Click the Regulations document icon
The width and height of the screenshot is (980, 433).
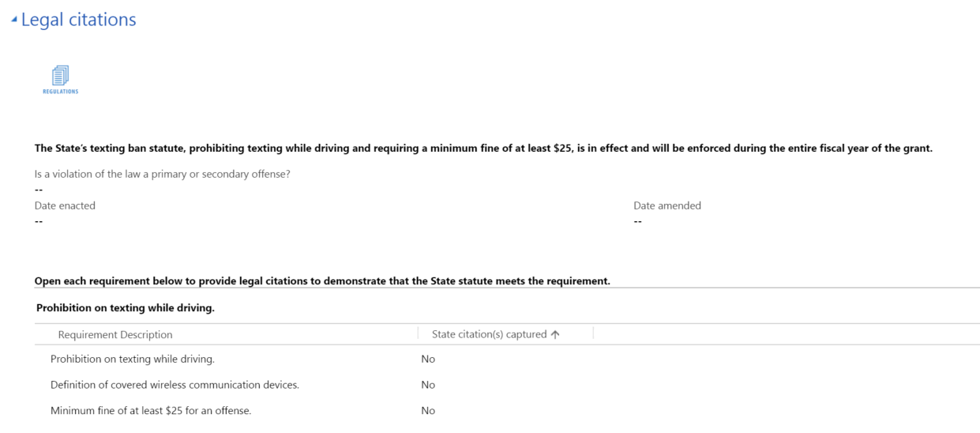coord(60,76)
